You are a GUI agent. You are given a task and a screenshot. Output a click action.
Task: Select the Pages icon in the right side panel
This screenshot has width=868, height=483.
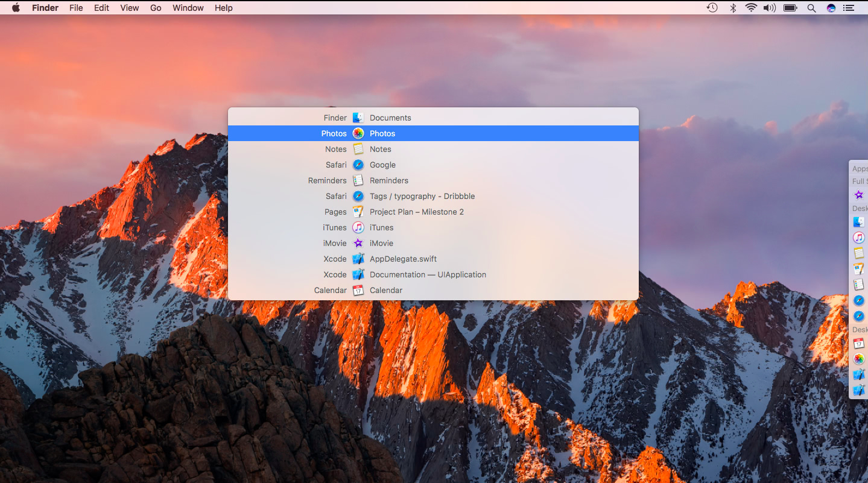pos(859,269)
